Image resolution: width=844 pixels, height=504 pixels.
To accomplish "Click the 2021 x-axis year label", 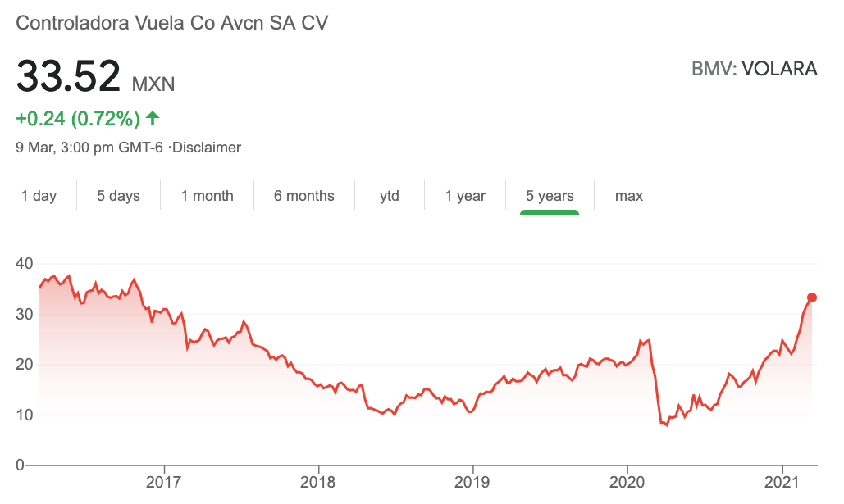I will click(x=782, y=481).
